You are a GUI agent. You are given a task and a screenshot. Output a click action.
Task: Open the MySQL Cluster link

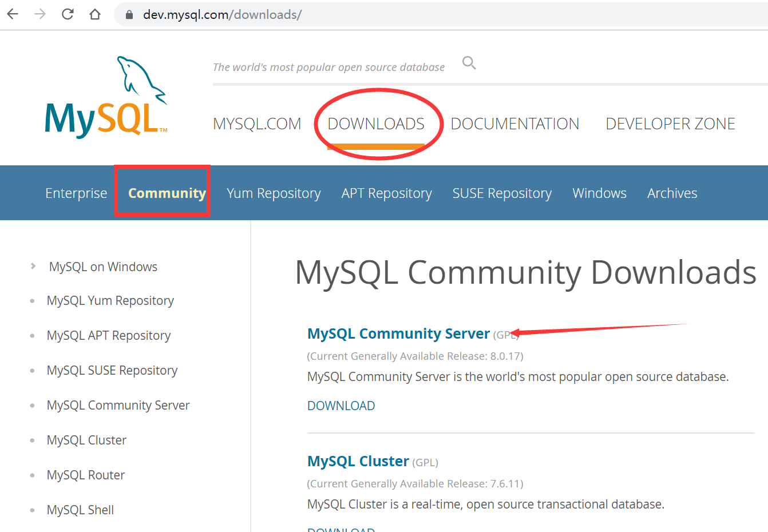[x=358, y=461]
